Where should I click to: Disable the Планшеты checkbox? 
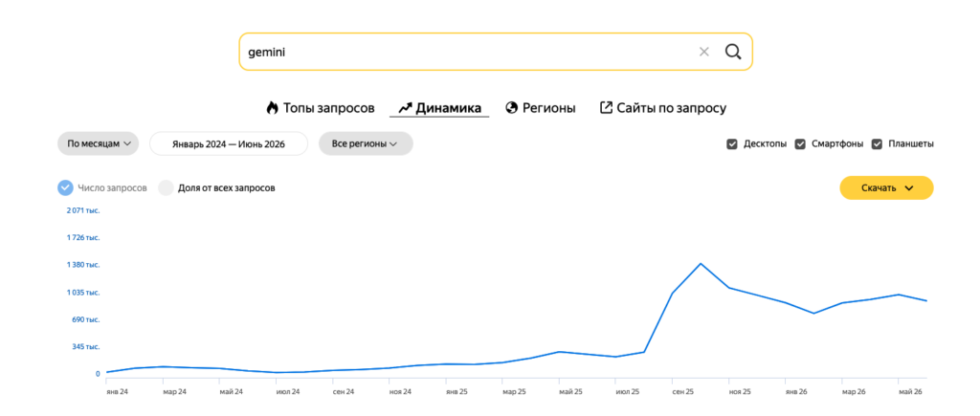(877, 144)
